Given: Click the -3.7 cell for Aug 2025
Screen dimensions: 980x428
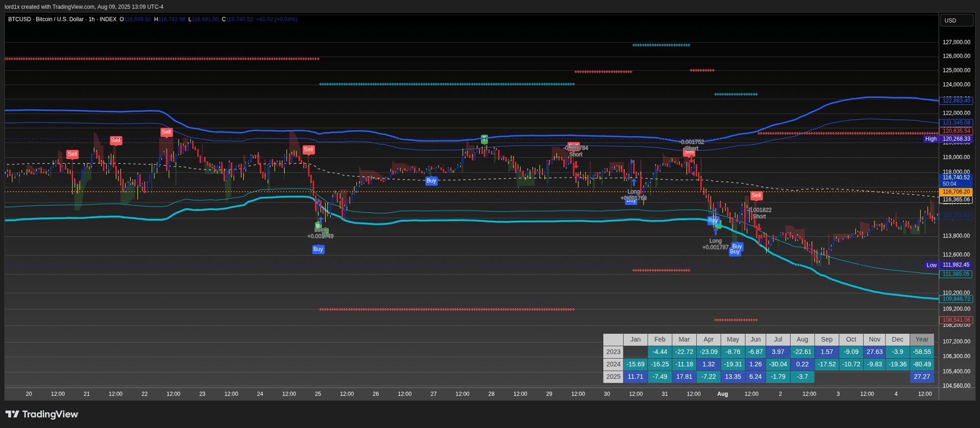Looking at the screenshot, I should pyautogui.click(x=802, y=377).
